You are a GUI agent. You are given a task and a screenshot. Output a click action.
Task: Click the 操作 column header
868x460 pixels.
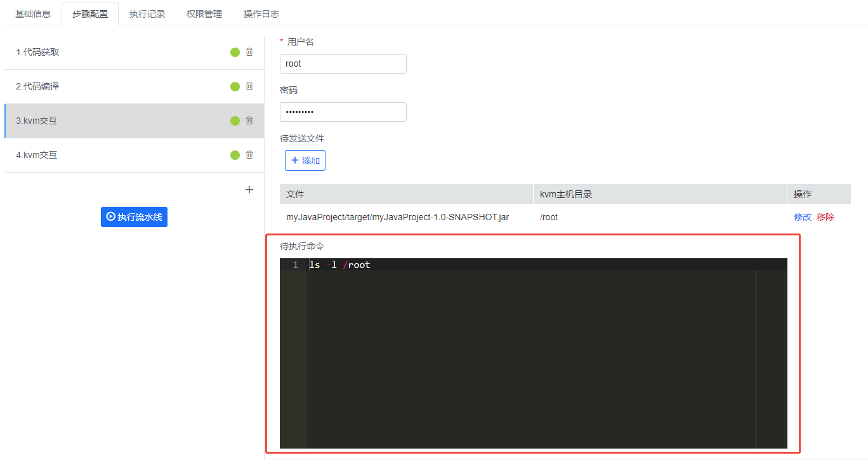click(819, 194)
